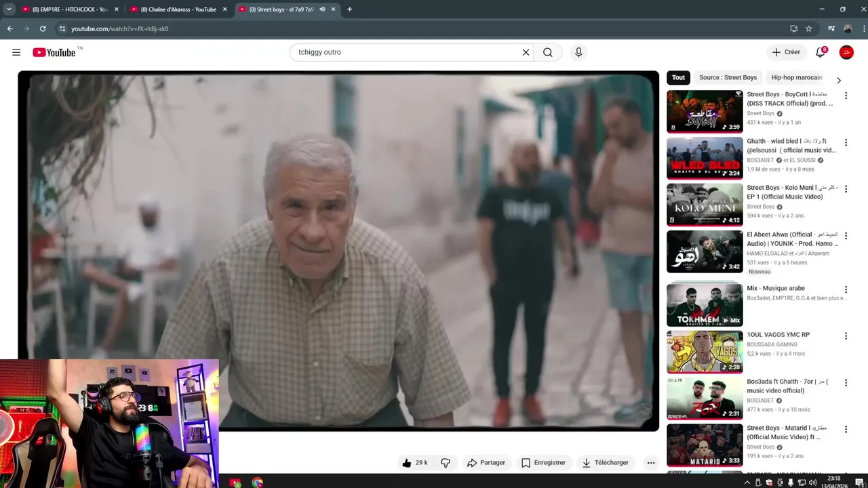
Task: Open the media controls icon in Chrome toolbar
Action: pos(831,28)
